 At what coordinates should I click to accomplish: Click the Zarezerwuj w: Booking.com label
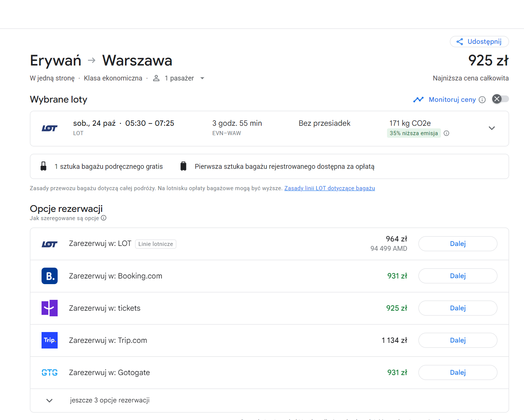(116, 276)
